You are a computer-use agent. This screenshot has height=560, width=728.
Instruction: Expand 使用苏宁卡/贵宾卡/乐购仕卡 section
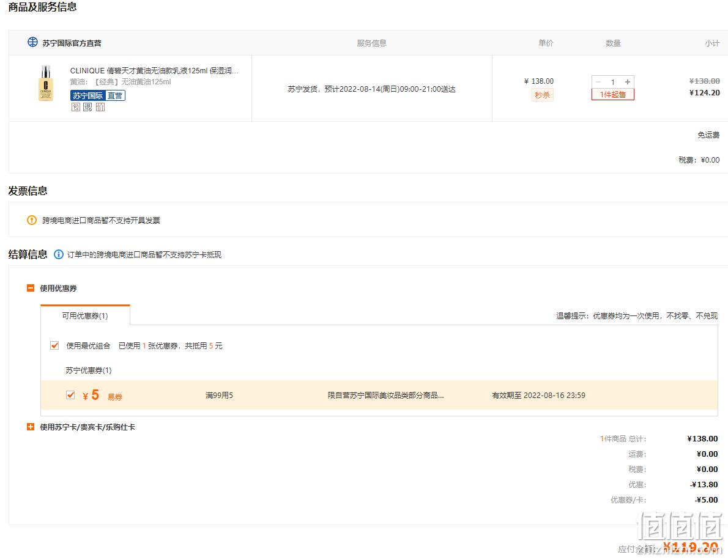tap(31, 427)
